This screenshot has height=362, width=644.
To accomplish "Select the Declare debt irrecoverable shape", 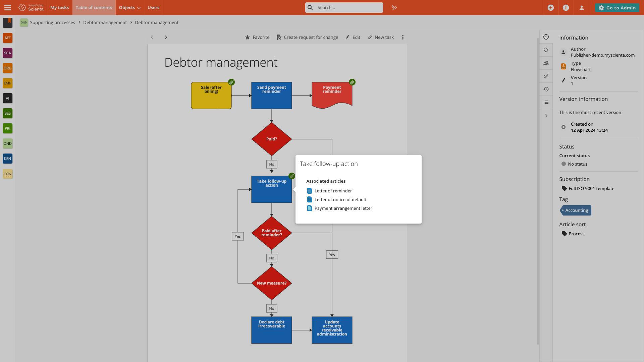I will [x=272, y=330].
